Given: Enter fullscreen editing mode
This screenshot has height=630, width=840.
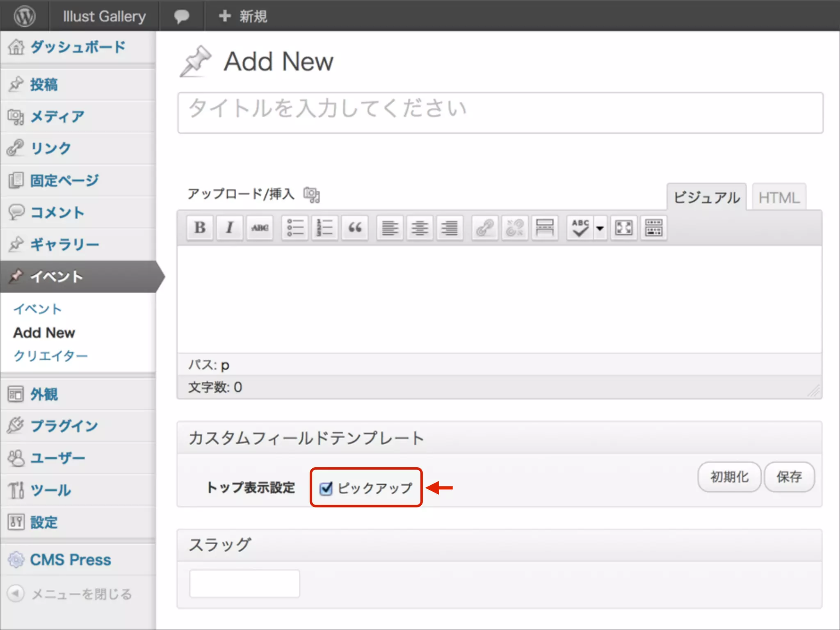Looking at the screenshot, I should [x=623, y=228].
